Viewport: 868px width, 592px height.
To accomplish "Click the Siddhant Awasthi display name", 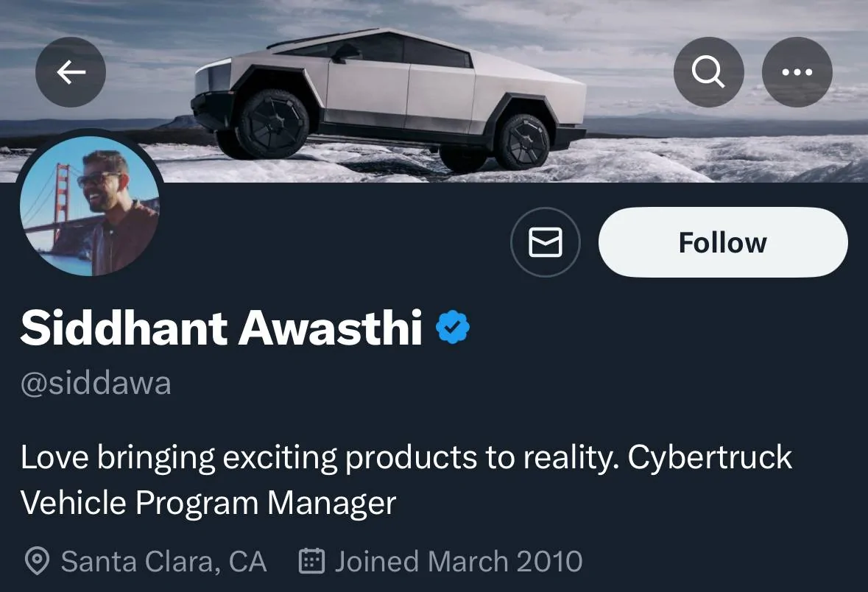I will 222,327.
